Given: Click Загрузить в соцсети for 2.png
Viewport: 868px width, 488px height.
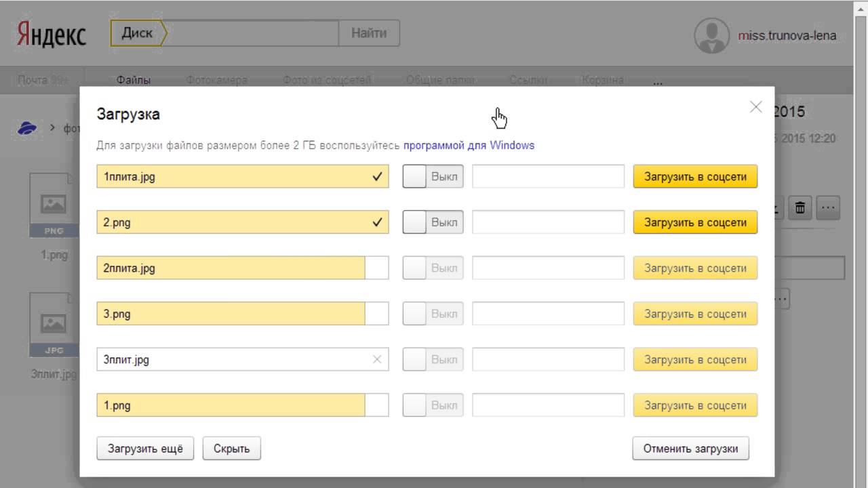Looking at the screenshot, I should [695, 222].
